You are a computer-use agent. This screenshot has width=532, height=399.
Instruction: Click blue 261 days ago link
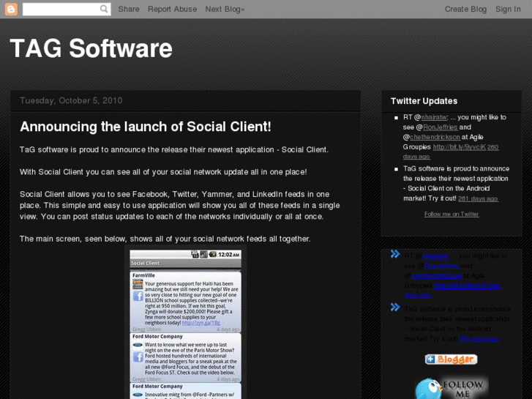(x=479, y=339)
